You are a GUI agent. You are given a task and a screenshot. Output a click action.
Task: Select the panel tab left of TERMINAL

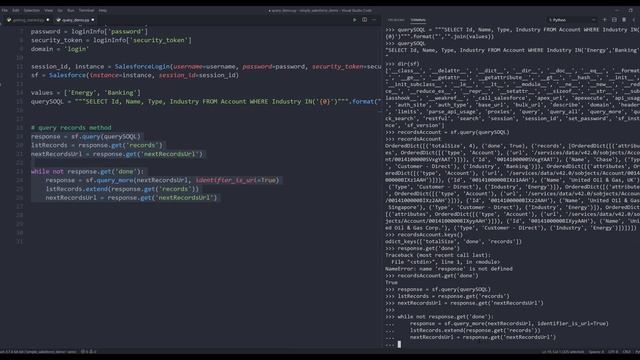coord(396,20)
